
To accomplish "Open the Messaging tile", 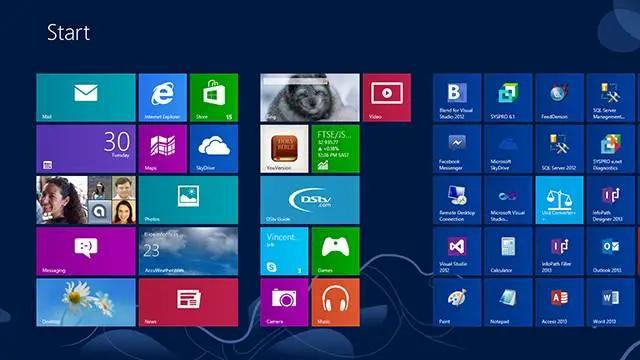I will 86,251.
